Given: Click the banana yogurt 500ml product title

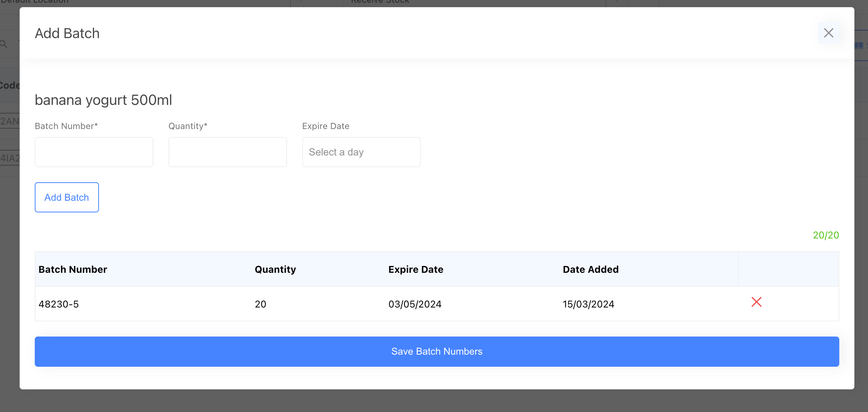Looking at the screenshot, I should pos(103,100).
